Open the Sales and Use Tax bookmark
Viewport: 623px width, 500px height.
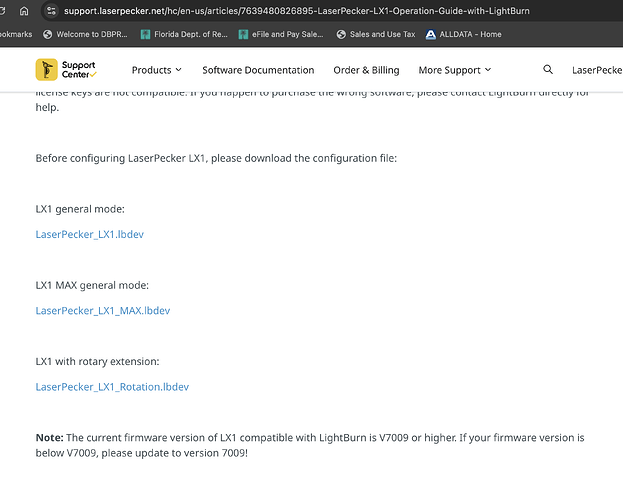tap(375, 34)
